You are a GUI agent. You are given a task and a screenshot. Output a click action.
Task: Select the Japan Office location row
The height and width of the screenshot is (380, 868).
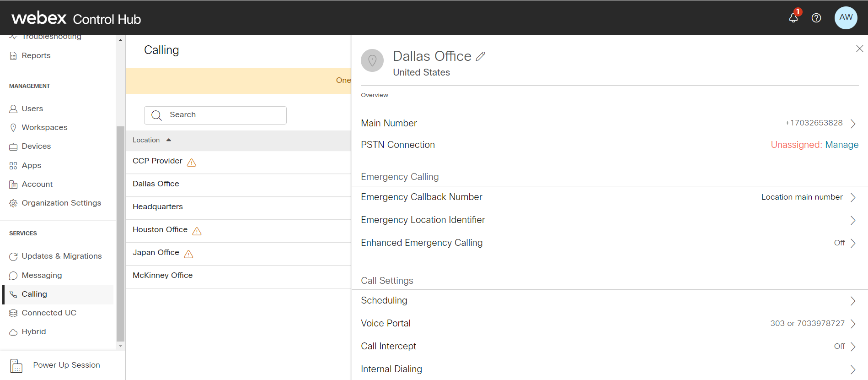point(238,254)
